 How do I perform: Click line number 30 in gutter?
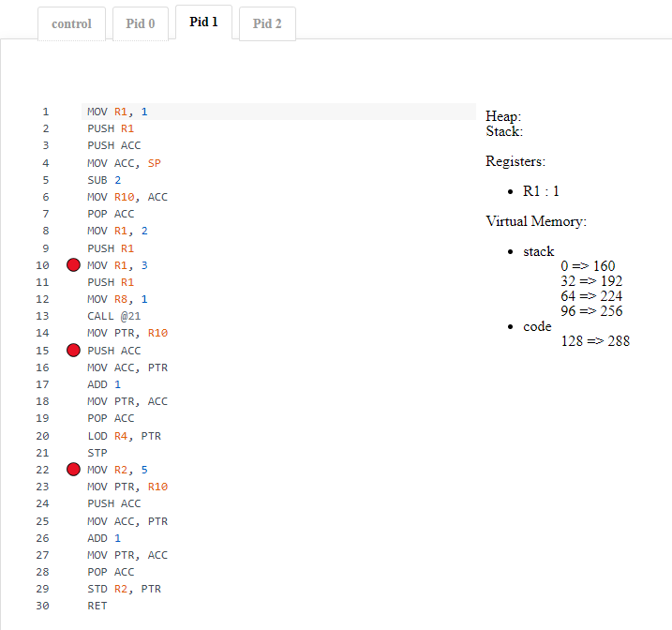coord(42,606)
